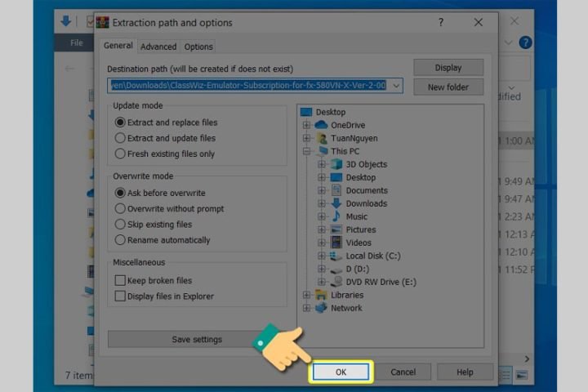588x392 pixels.
Task: Open the Options tab
Action: (x=198, y=47)
